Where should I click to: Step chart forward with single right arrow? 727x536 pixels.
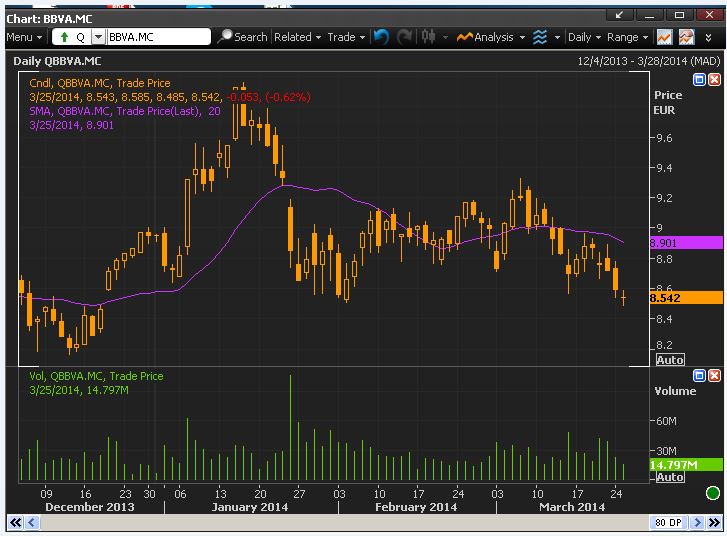coord(696,523)
